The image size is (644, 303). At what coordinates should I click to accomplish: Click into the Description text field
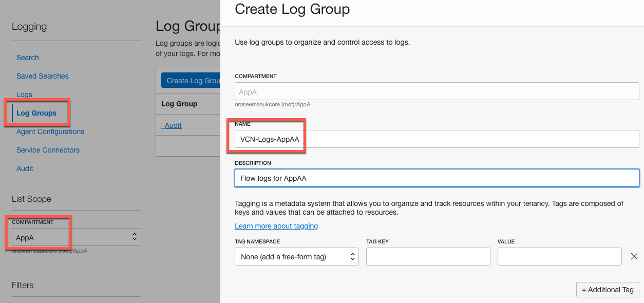click(x=437, y=178)
